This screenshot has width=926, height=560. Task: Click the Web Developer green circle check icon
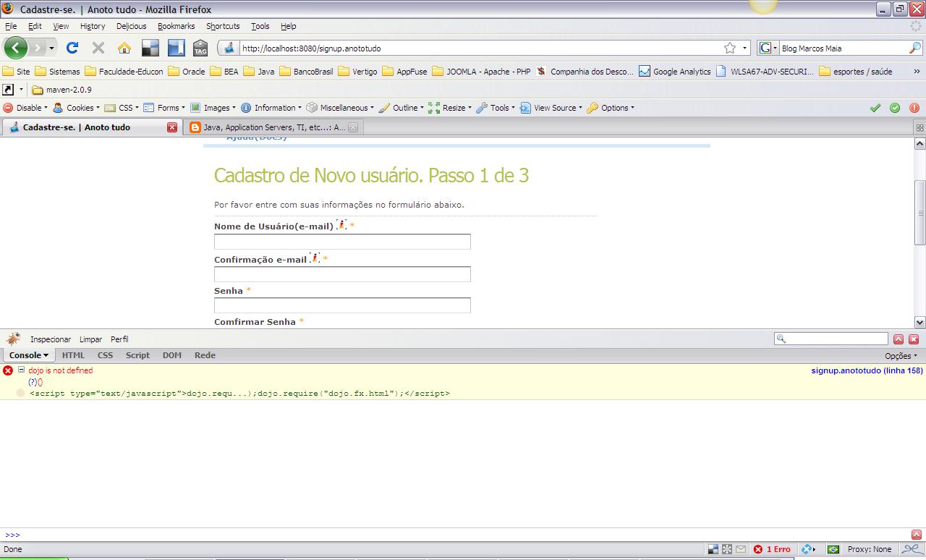895,108
